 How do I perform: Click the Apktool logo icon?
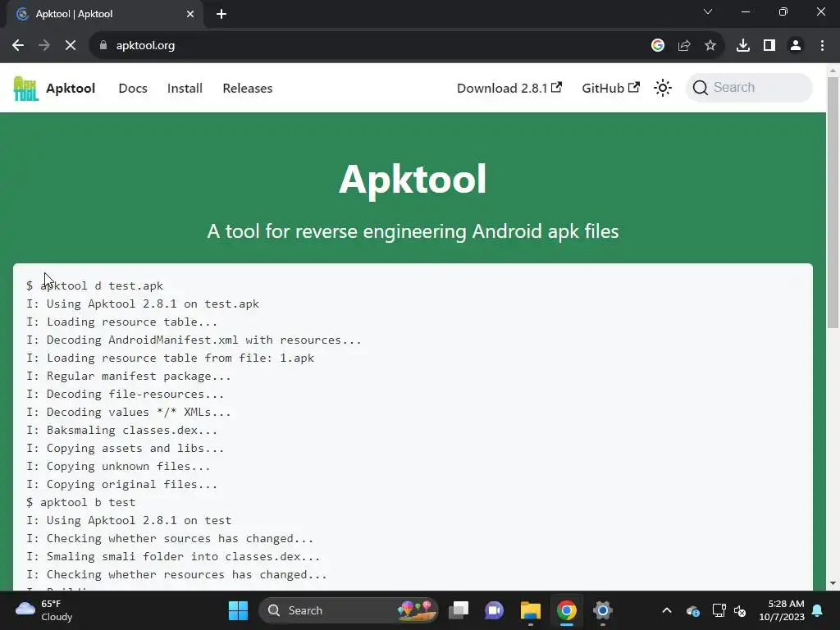pyautogui.click(x=25, y=89)
